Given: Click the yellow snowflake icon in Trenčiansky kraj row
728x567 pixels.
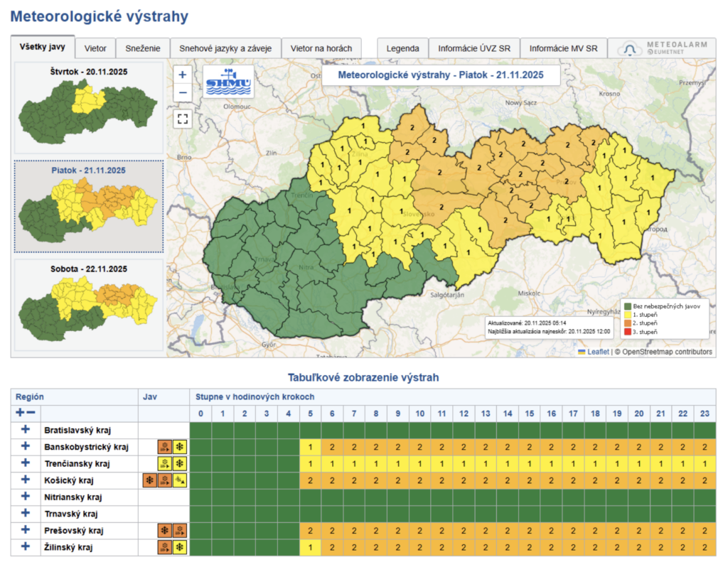Looking at the screenshot, I should tap(180, 463).
